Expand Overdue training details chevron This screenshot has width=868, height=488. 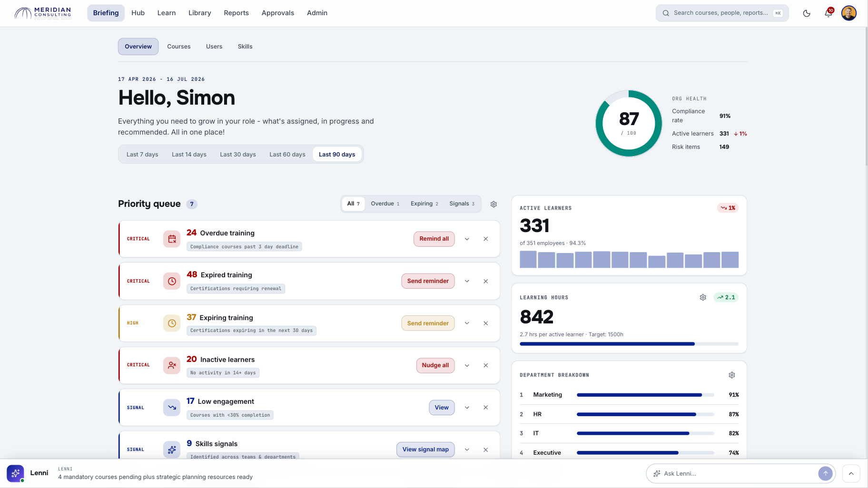[x=467, y=239]
